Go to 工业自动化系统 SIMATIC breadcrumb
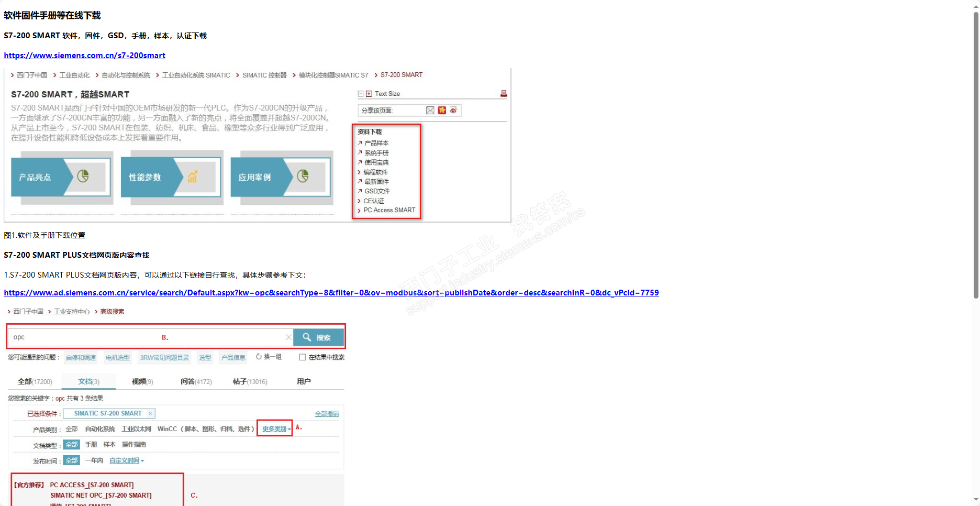 196,75
